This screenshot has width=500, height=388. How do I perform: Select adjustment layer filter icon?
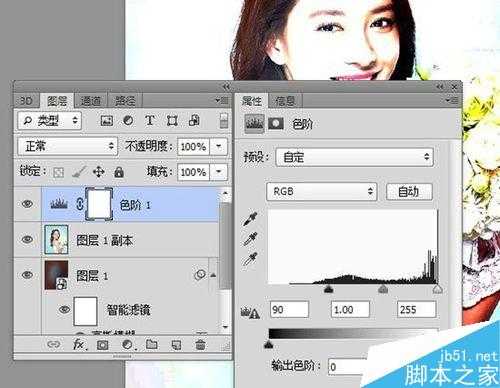pyautogui.click(x=128, y=120)
